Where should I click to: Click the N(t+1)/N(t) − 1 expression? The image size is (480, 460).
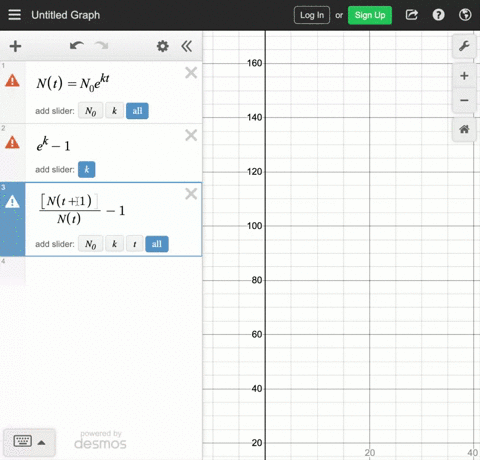coord(82,210)
